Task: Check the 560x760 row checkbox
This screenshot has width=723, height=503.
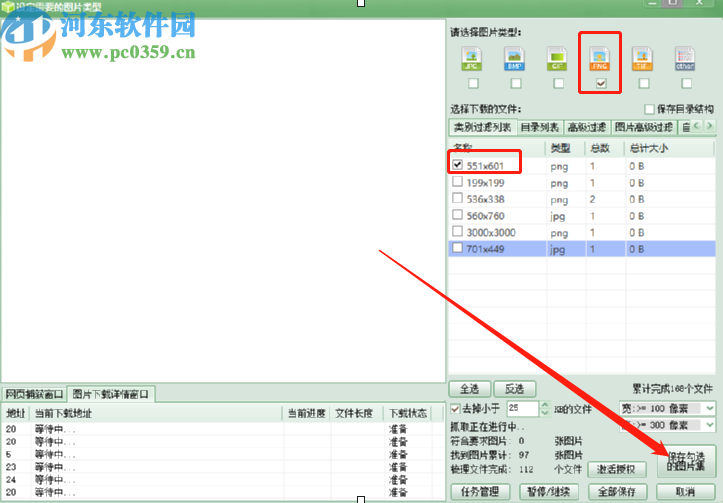Action: coord(457,214)
